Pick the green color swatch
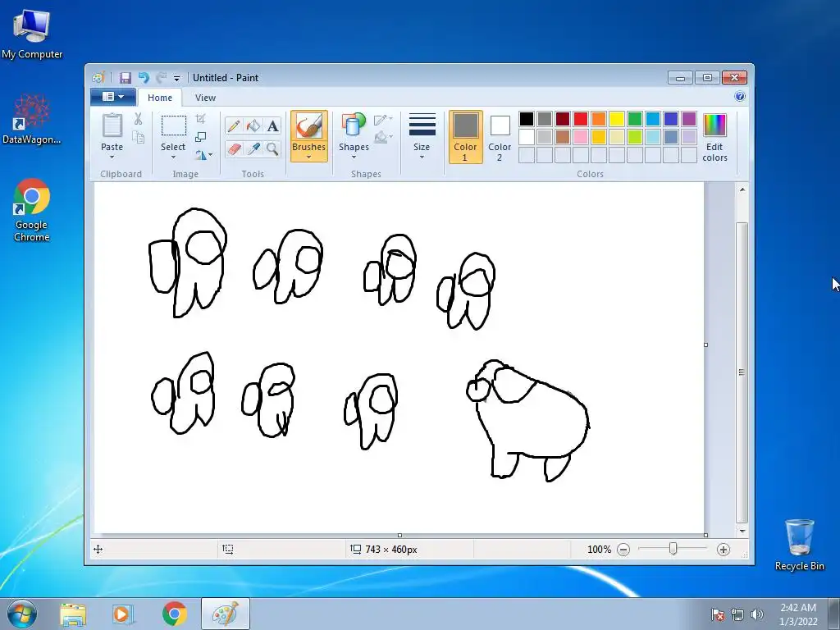The width and height of the screenshot is (840, 630). click(635, 118)
